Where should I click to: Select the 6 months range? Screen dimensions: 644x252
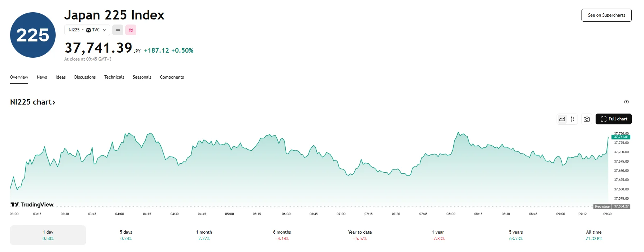[282, 235]
